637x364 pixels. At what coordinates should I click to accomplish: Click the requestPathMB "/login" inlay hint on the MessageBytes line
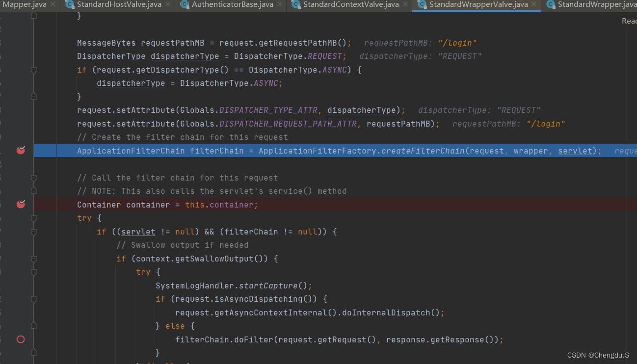click(421, 43)
